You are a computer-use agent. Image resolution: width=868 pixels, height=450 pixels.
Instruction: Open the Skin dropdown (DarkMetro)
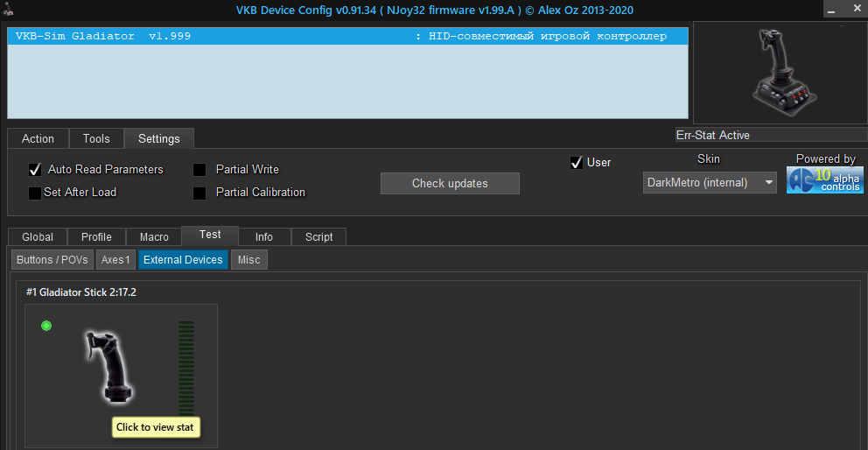710,182
